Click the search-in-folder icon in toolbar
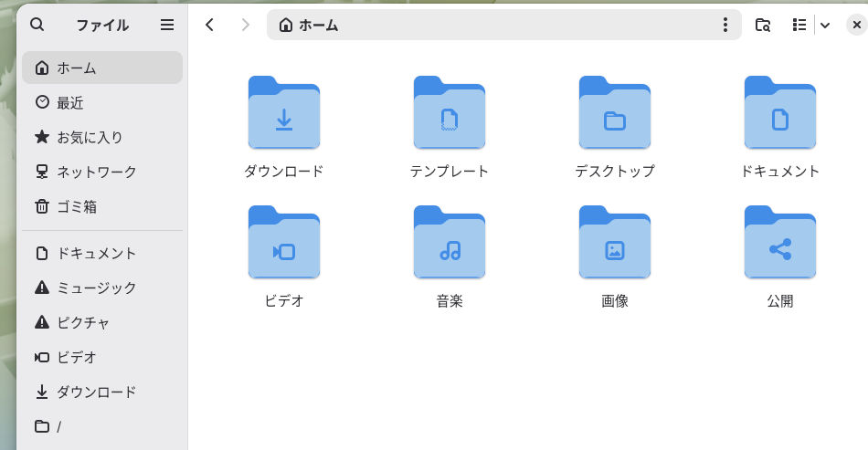The image size is (868, 450). tap(763, 25)
